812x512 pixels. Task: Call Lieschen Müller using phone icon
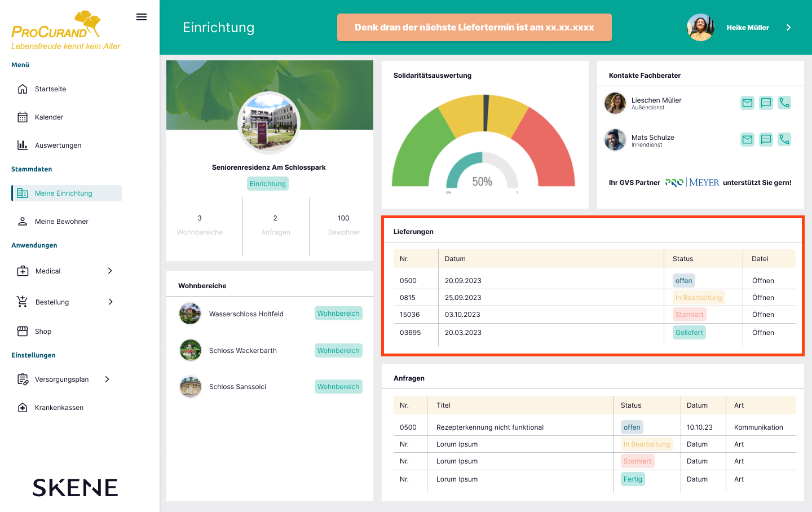pos(784,103)
